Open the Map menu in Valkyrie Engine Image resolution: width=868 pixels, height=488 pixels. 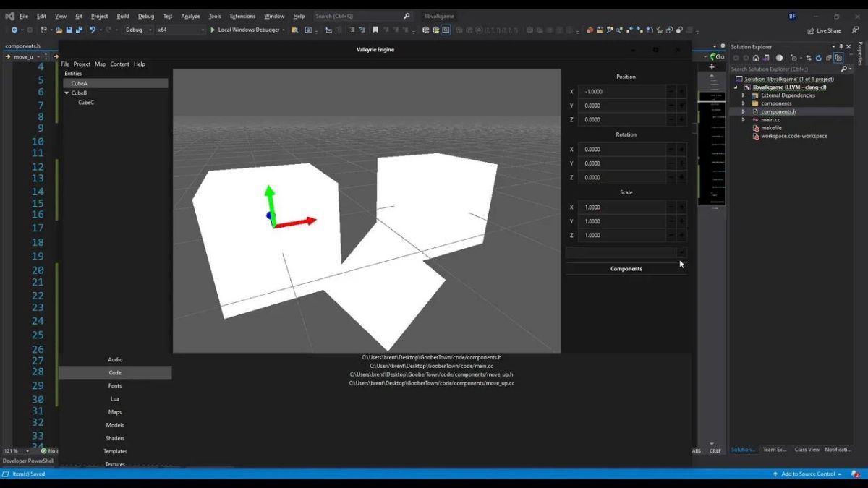coord(100,64)
